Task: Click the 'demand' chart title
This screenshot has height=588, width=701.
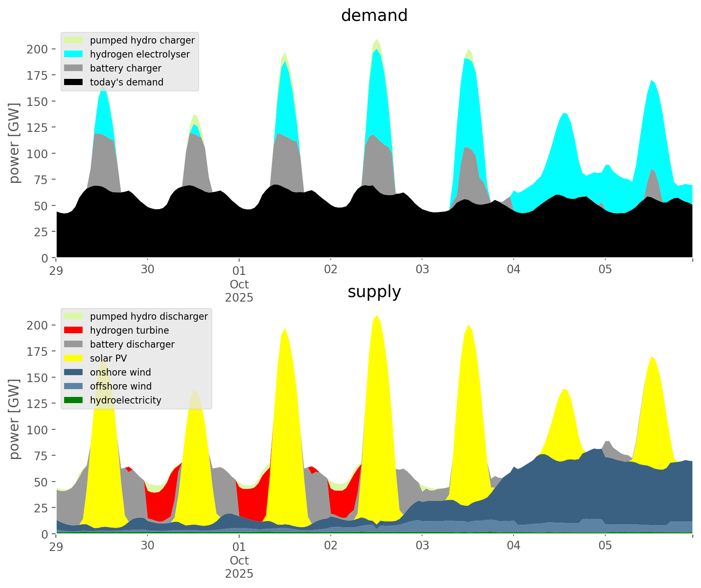Action: 374,16
